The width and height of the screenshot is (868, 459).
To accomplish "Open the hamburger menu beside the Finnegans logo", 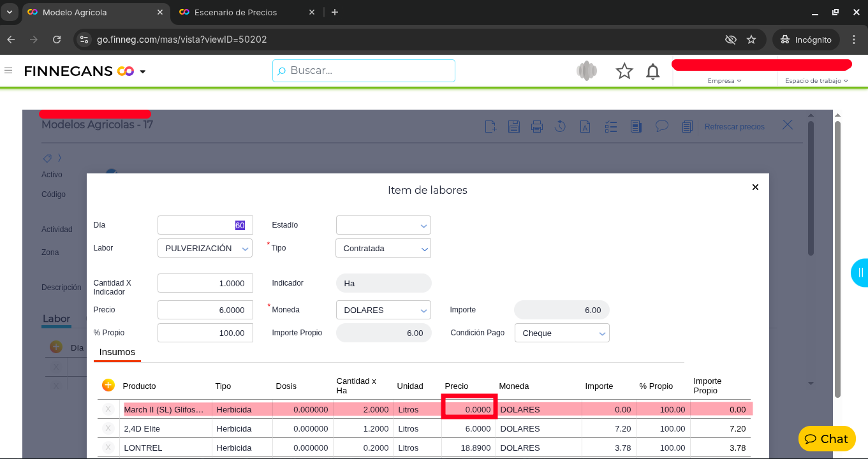I will 8,71.
